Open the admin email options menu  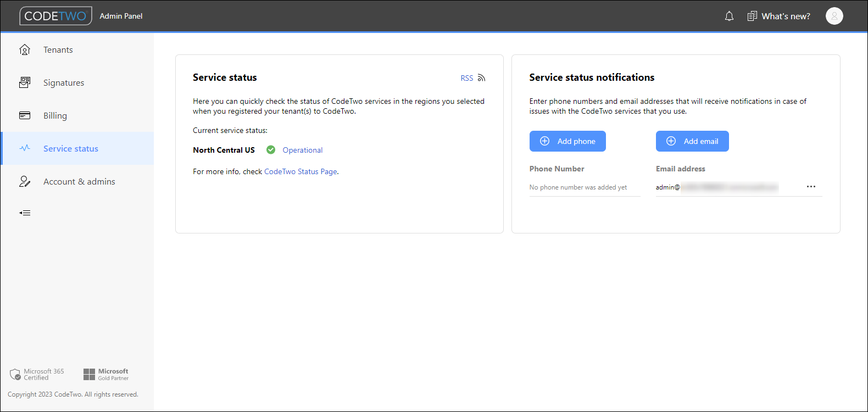[811, 187]
